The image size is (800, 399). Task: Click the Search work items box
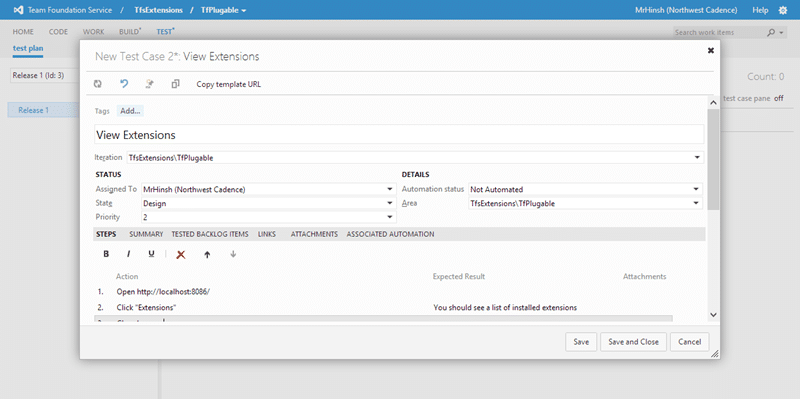(719, 32)
